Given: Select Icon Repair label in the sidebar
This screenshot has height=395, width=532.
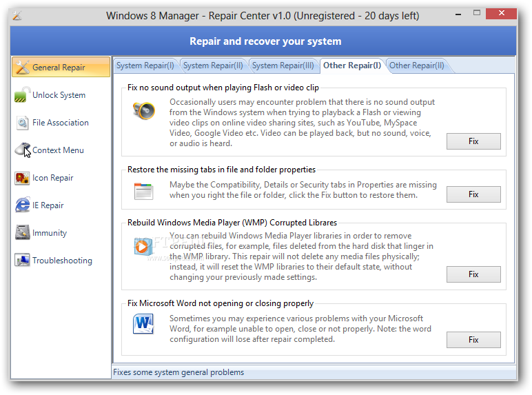Looking at the screenshot, I should click(x=52, y=178).
